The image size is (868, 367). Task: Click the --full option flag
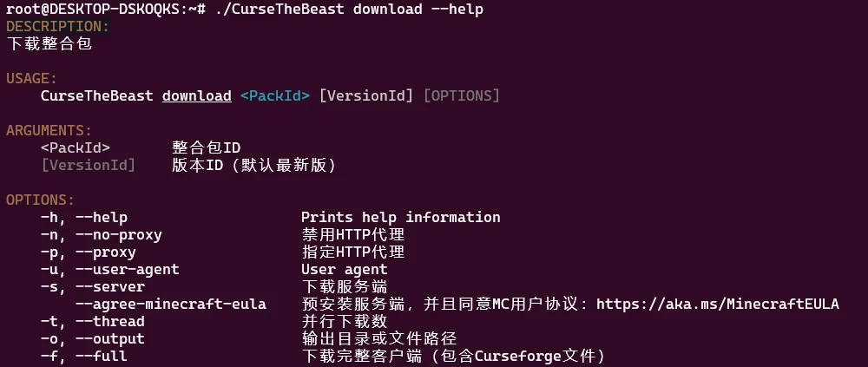(x=102, y=356)
